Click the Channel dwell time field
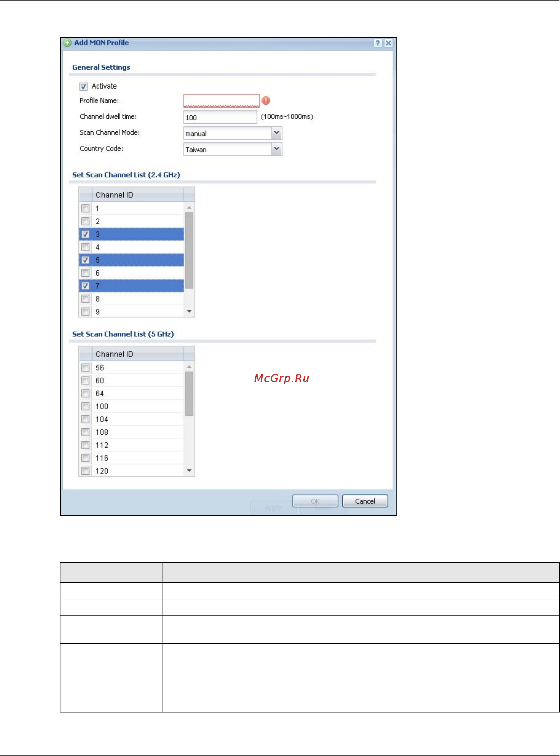 [220, 117]
